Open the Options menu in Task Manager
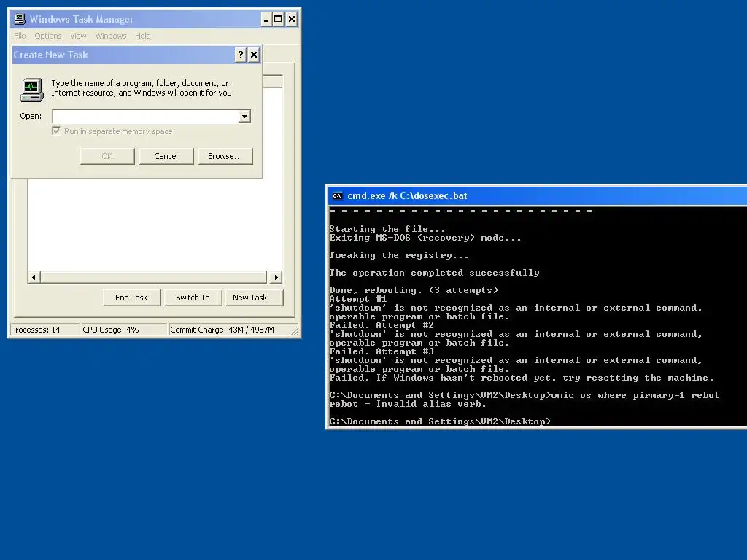747x560 pixels. click(47, 36)
